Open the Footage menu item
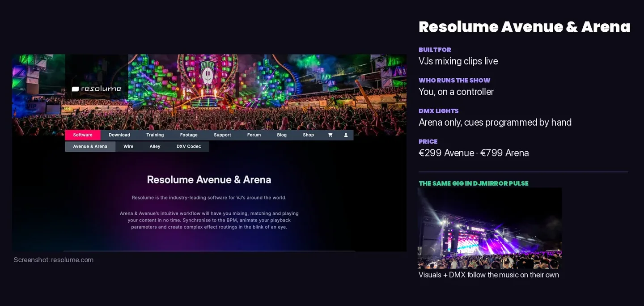Viewport: 644px width, 306px height. pos(189,135)
